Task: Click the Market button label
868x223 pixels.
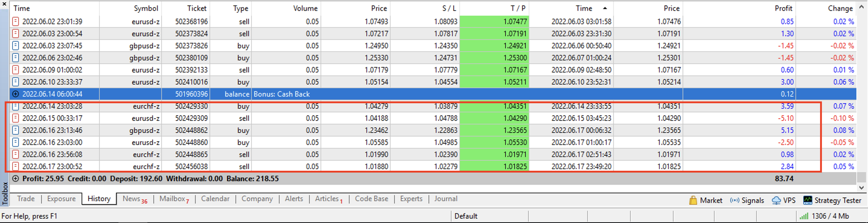Action: [711, 200]
